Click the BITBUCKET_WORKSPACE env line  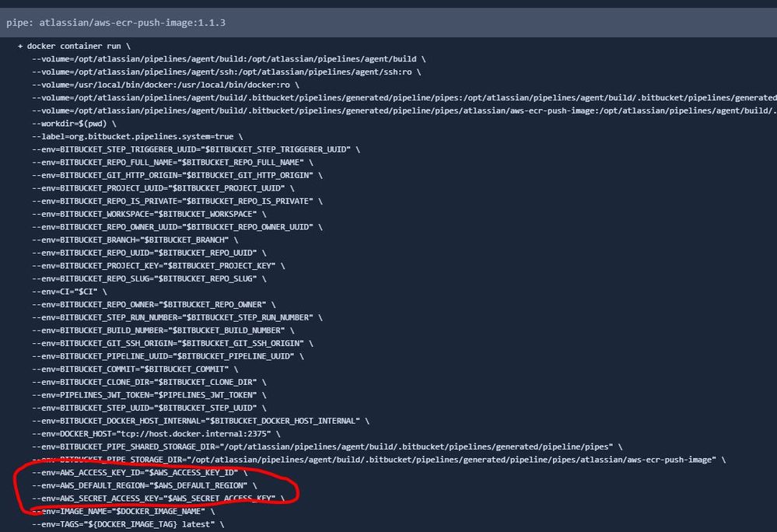[x=149, y=214]
